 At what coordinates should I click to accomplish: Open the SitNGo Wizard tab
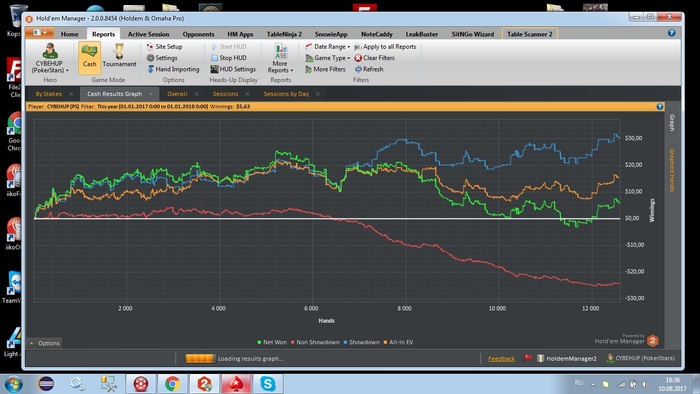click(x=473, y=34)
